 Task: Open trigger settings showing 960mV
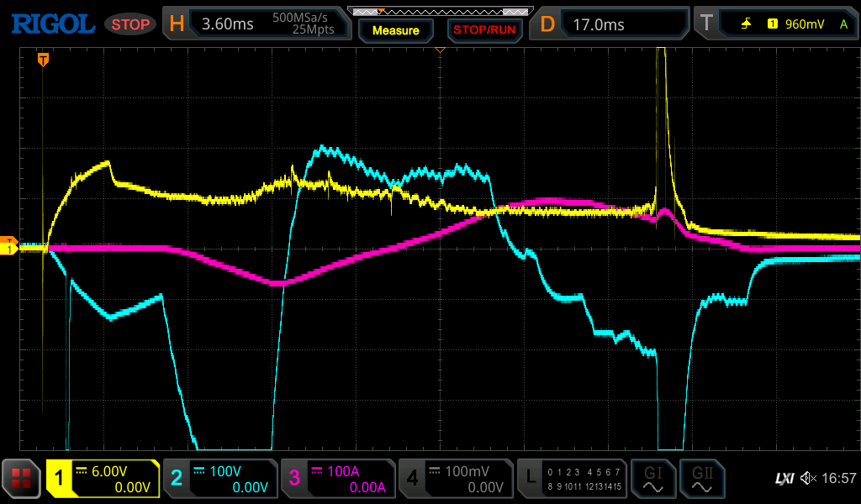click(x=774, y=24)
